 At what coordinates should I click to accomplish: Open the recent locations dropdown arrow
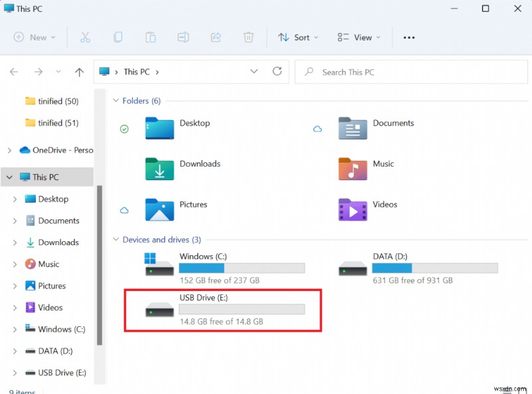click(x=59, y=72)
